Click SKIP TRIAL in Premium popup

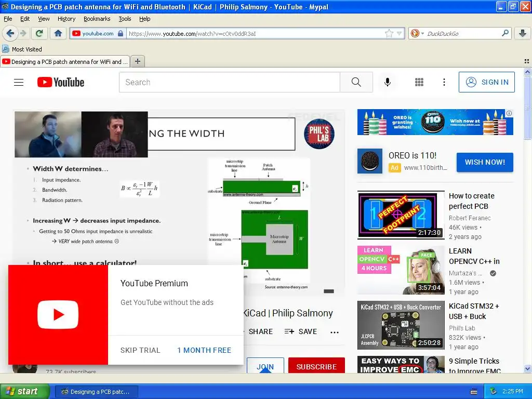pos(140,350)
